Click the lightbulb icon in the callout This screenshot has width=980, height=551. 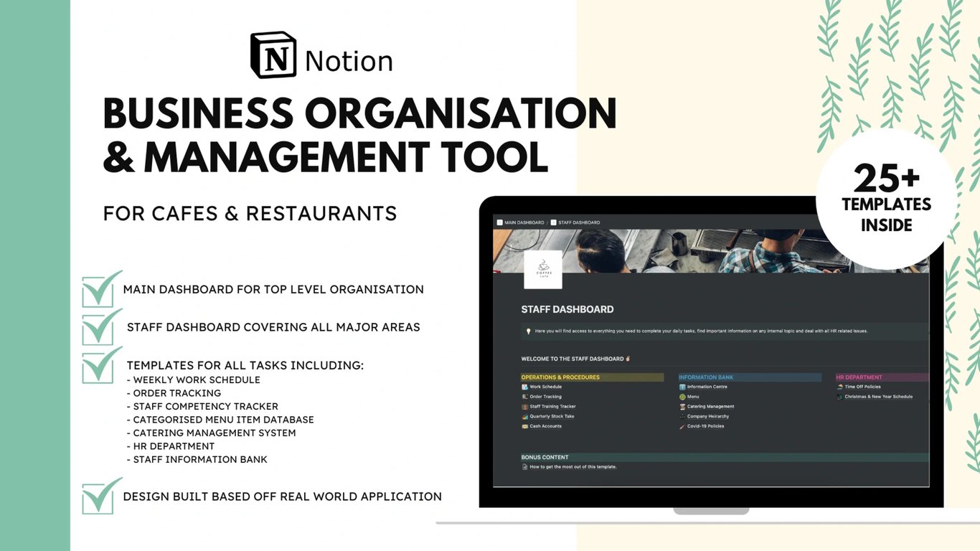tap(529, 331)
